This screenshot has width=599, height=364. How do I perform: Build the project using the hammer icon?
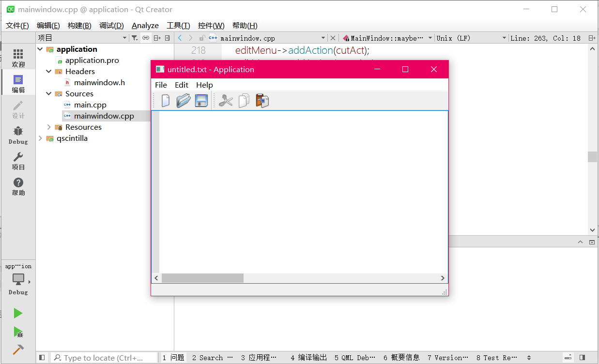[18, 349]
